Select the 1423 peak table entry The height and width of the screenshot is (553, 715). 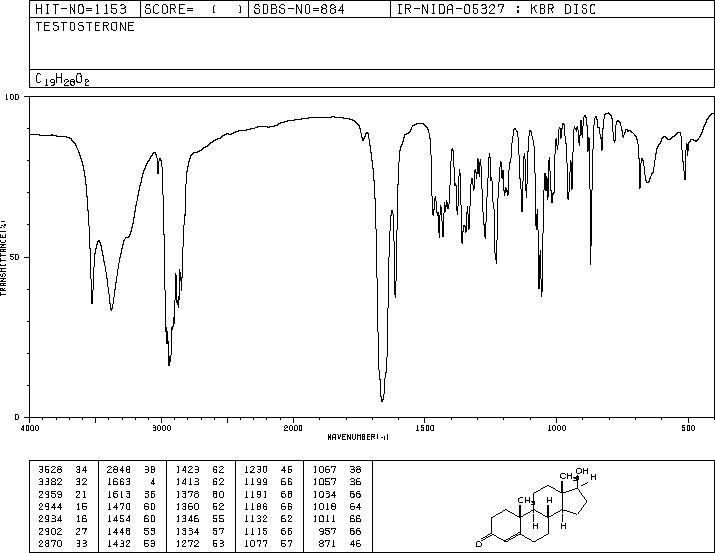[200, 470]
